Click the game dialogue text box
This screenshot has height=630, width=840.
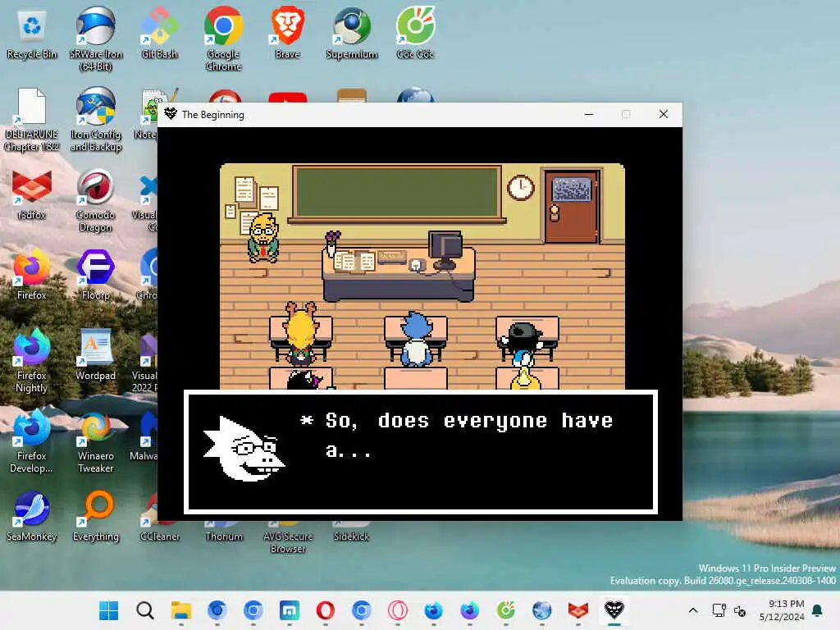[x=421, y=453]
